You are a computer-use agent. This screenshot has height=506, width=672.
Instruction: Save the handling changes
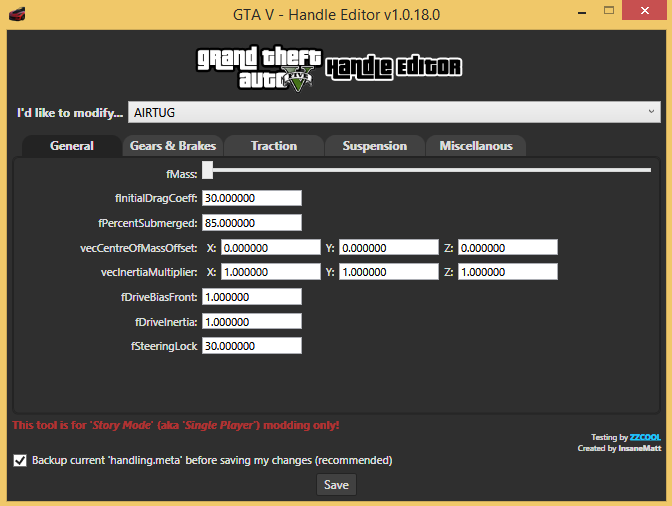click(336, 485)
